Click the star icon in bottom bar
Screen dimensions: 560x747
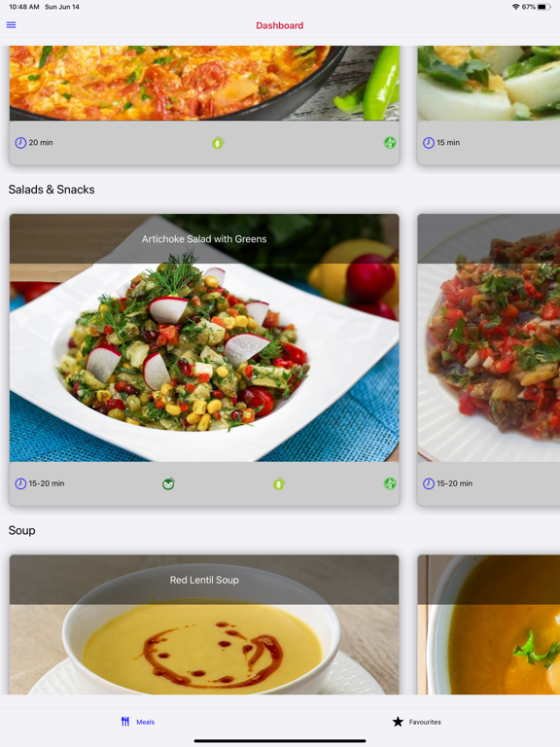398,722
